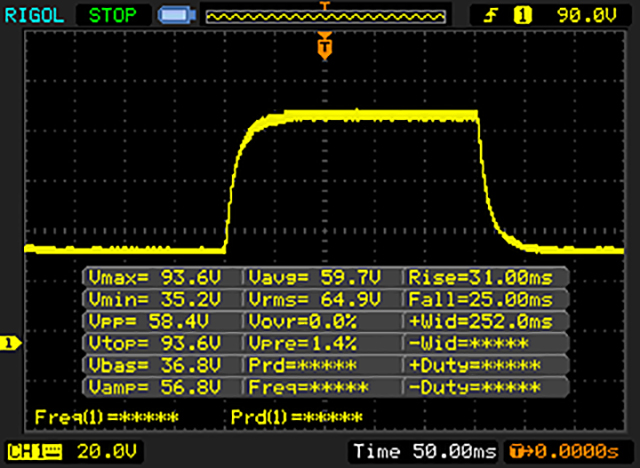Click the rising edge trigger icon
Screen dimensions: 640x468
pyautogui.click(x=491, y=16)
